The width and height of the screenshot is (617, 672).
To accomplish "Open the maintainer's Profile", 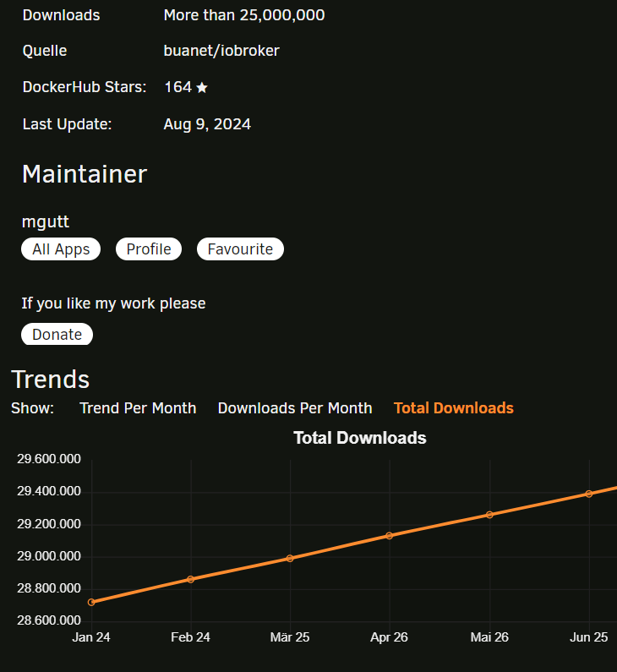I will click(x=149, y=249).
